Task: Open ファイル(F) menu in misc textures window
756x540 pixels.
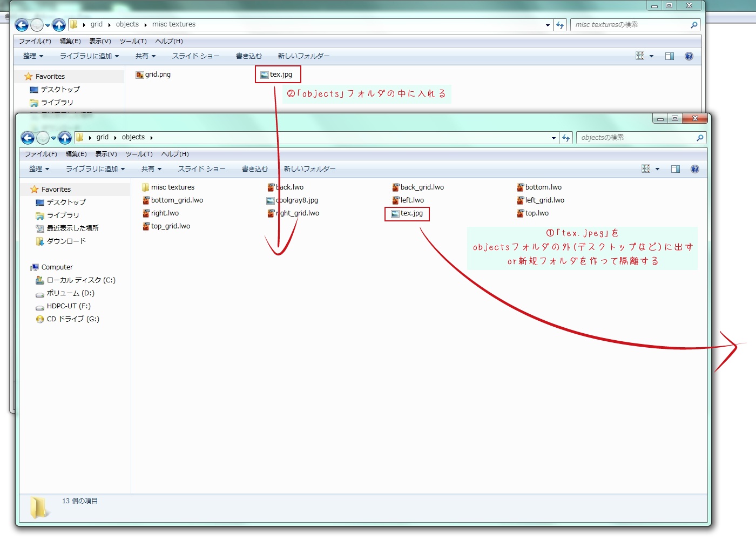Action: [35, 42]
